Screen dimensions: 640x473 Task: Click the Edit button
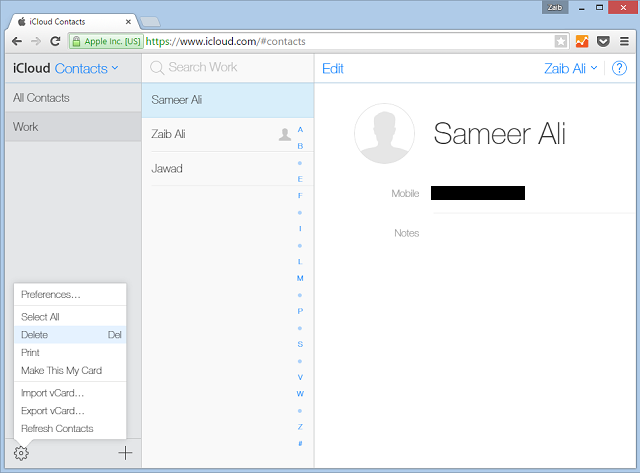tap(333, 69)
